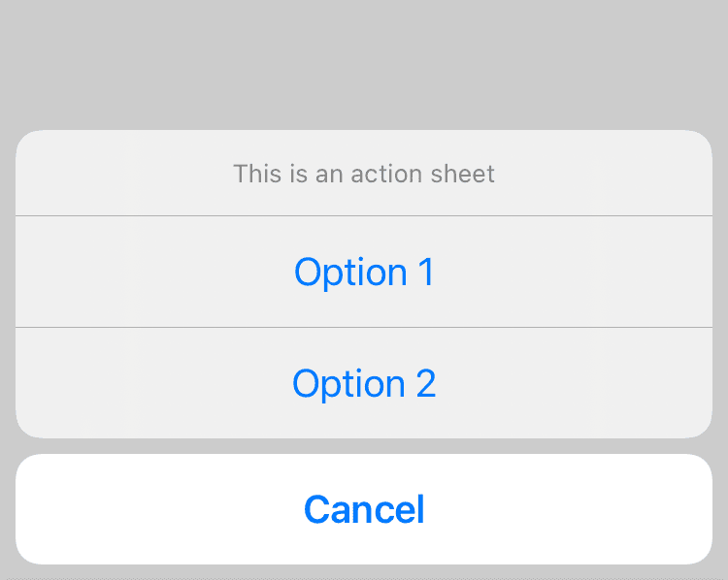Click the gray header message text
The height and width of the screenshot is (580, 728).
[x=364, y=175]
